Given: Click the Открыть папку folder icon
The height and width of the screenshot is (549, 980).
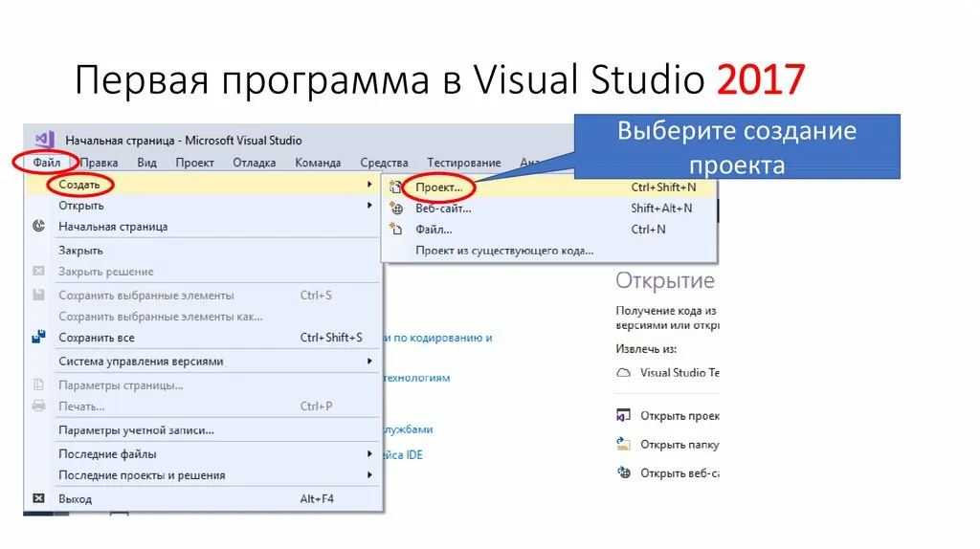Looking at the screenshot, I should 624,444.
